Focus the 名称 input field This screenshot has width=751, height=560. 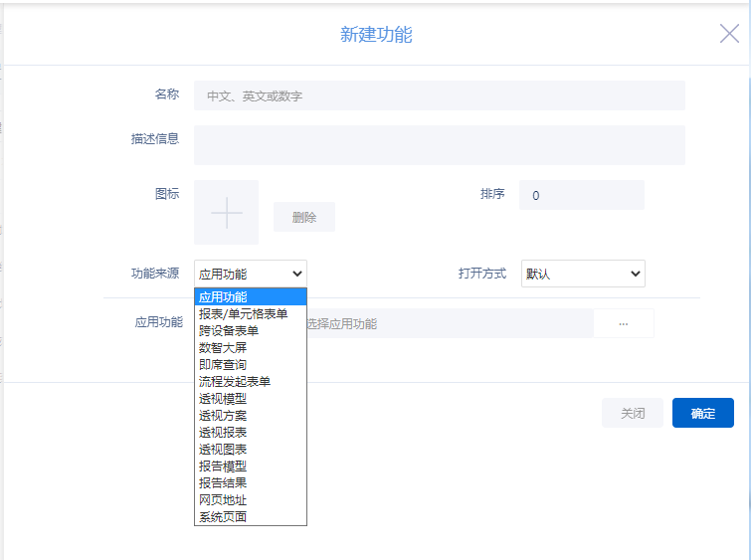tap(439, 95)
